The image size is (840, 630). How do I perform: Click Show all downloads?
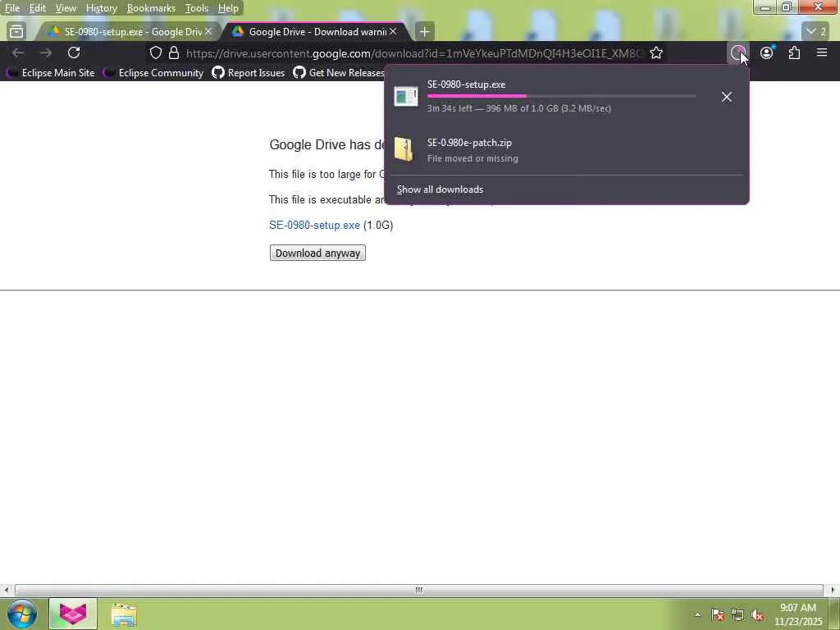[x=440, y=189]
